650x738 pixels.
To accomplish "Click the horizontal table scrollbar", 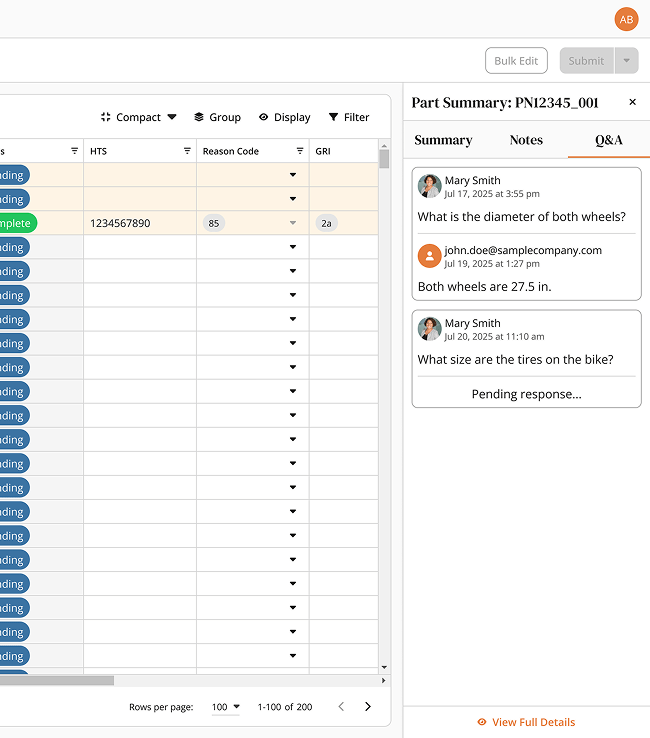I will tap(56, 681).
